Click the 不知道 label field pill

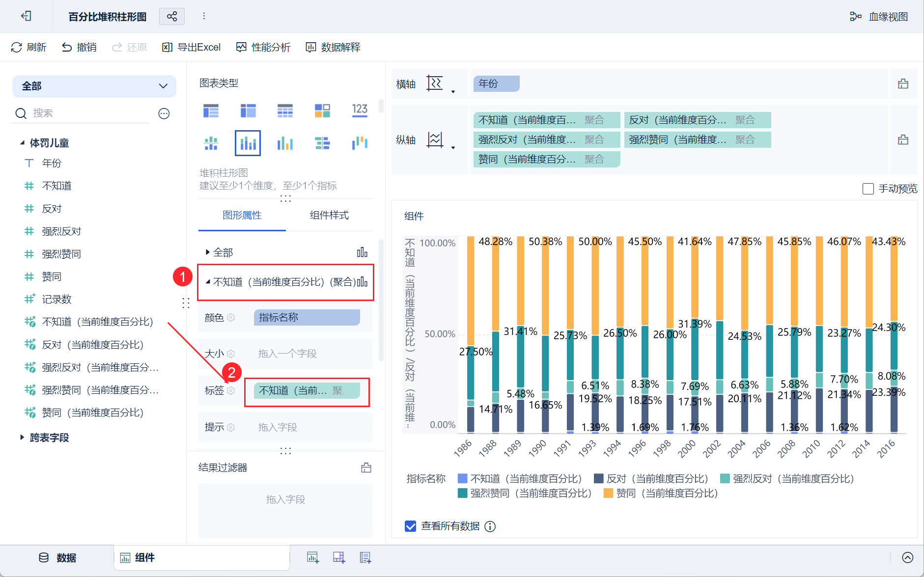307,390
